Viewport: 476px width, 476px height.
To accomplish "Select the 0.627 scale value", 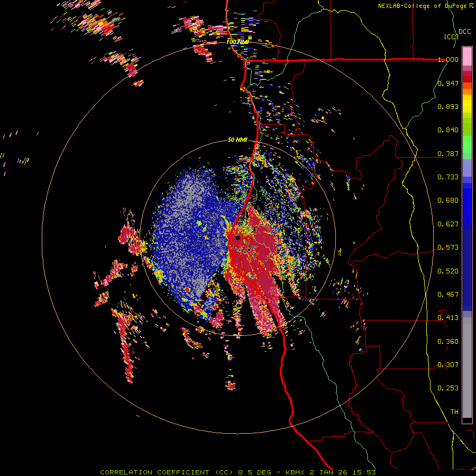I will pos(448,224).
